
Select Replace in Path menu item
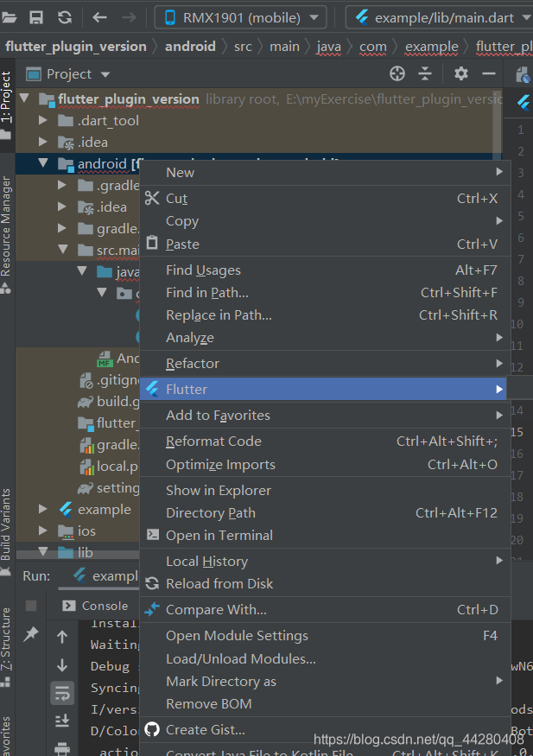(325, 315)
